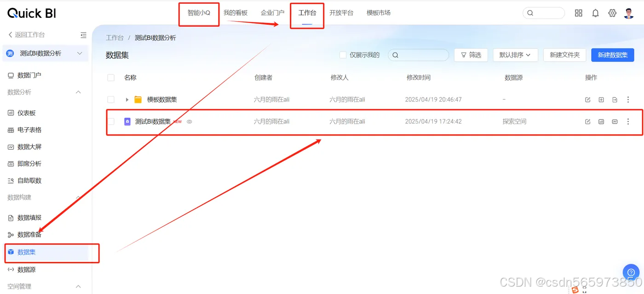Open the 默认排序 sort dropdown
Viewport: 644px width, 294px height.
click(x=515, y=55)
